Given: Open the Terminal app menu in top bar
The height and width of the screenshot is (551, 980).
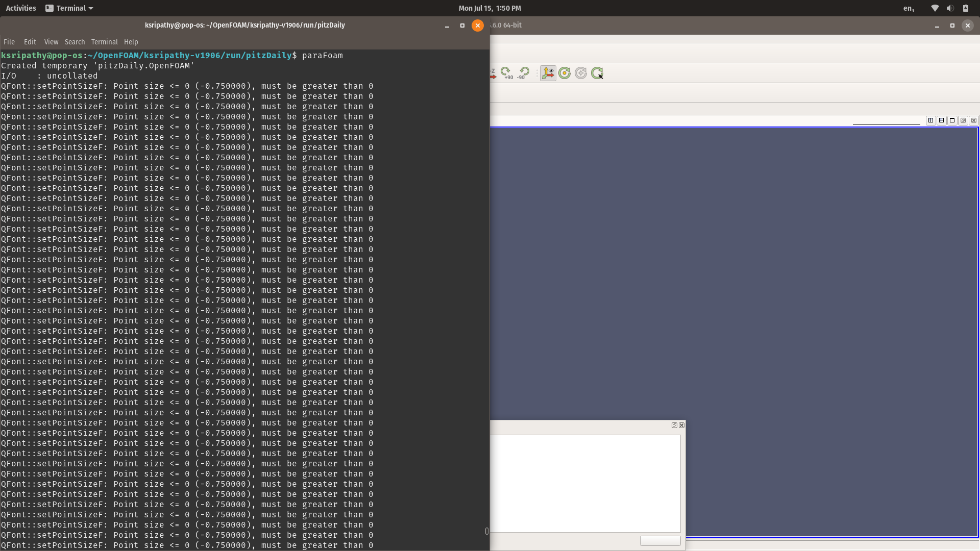Looking at the screenshot, I should click(x=69, y=8).
